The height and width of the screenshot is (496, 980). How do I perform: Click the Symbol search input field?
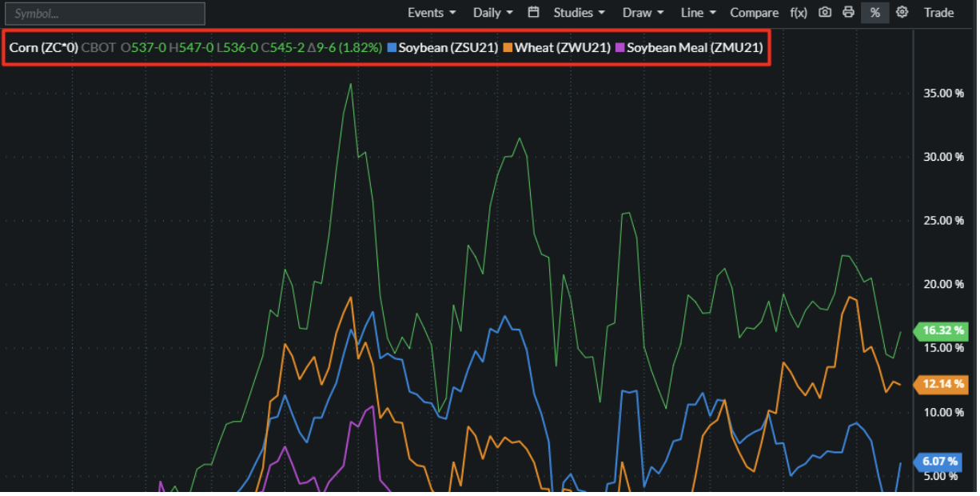click(x=105, y=14)
